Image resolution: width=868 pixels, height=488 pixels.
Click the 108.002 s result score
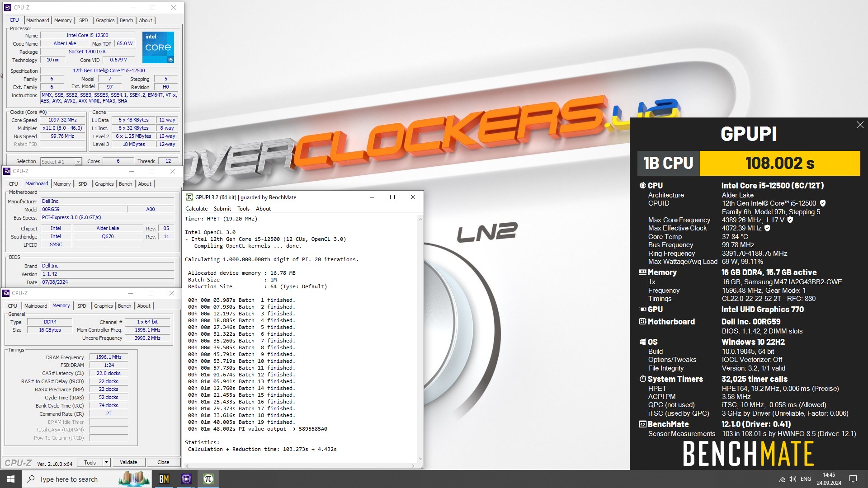tap(780, 163)
